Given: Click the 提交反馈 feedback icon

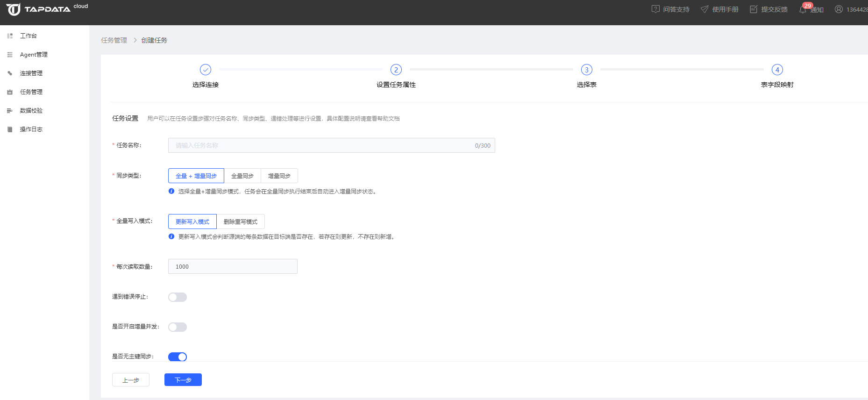Looking at the screenshot, I should [754, 9].
